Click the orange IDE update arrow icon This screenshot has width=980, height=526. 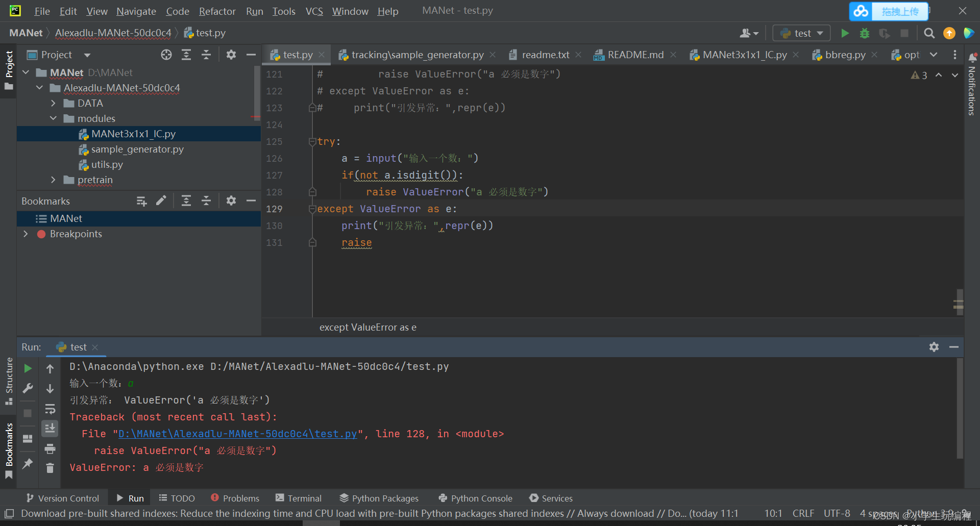coord(949,33)
